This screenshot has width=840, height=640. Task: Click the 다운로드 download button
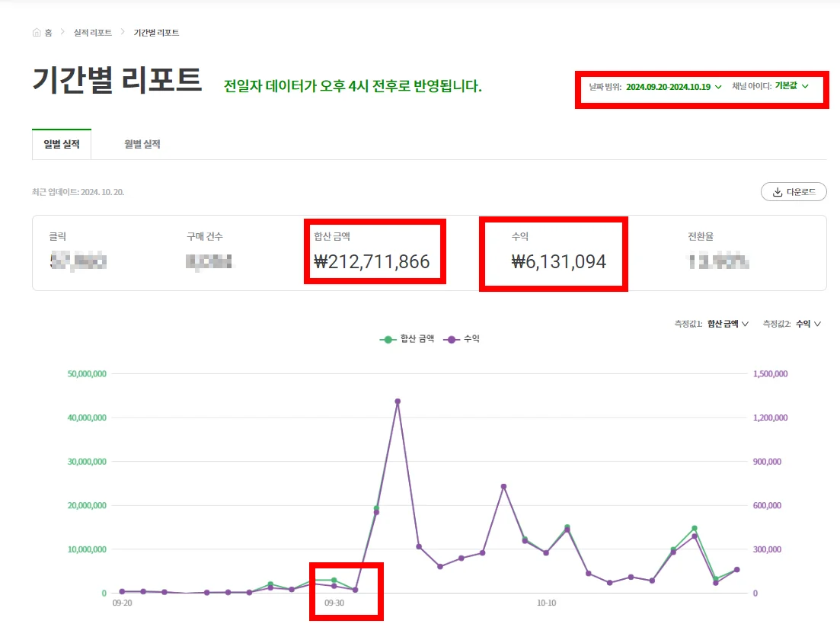coord(794,192)
